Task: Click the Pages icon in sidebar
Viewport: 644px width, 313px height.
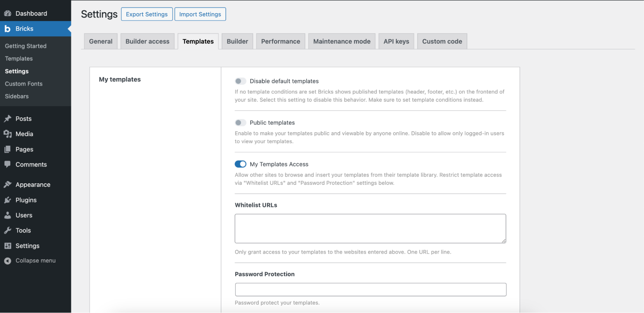Action: pos(8,149)
